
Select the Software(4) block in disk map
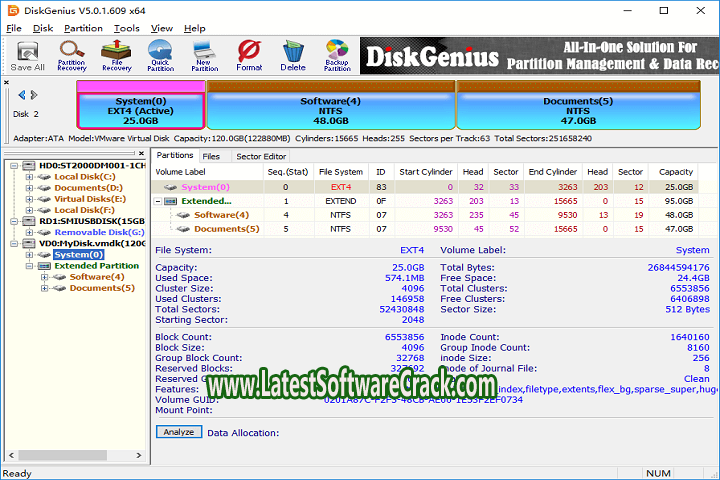click(x=330, y=108)
